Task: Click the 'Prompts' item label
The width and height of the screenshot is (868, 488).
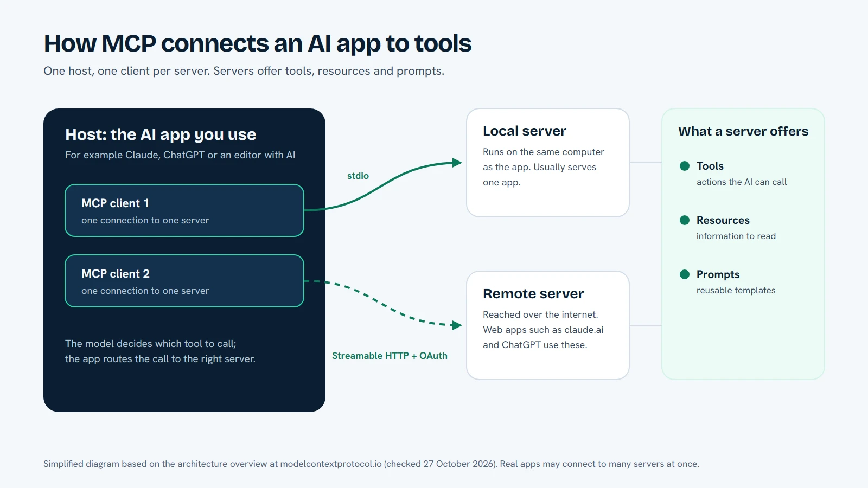Action: (x=718, y=274)
